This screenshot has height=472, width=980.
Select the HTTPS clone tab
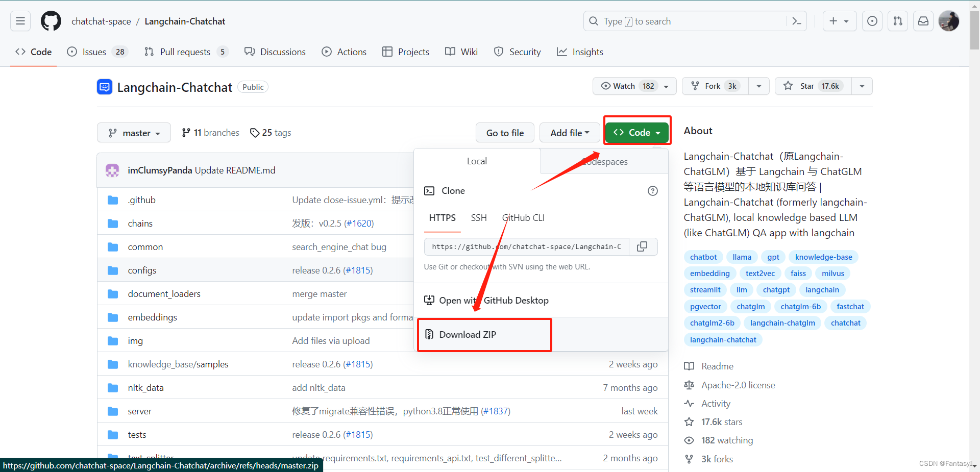pos(442,218)
